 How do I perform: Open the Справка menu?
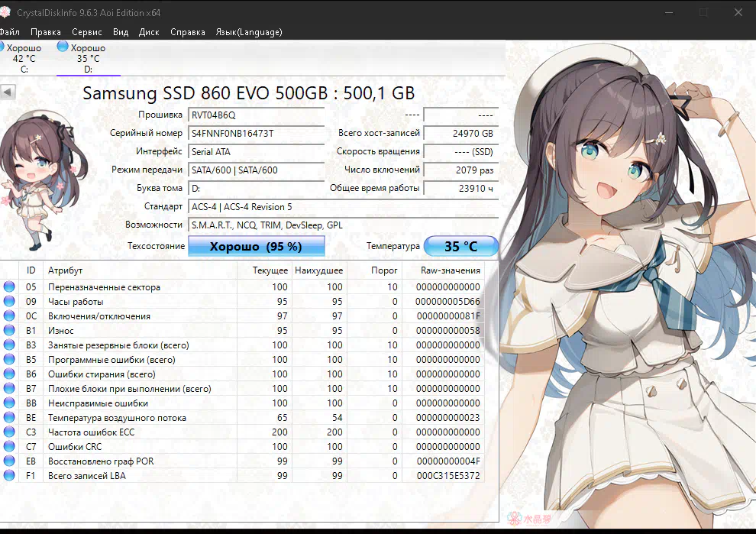point(188,32)
